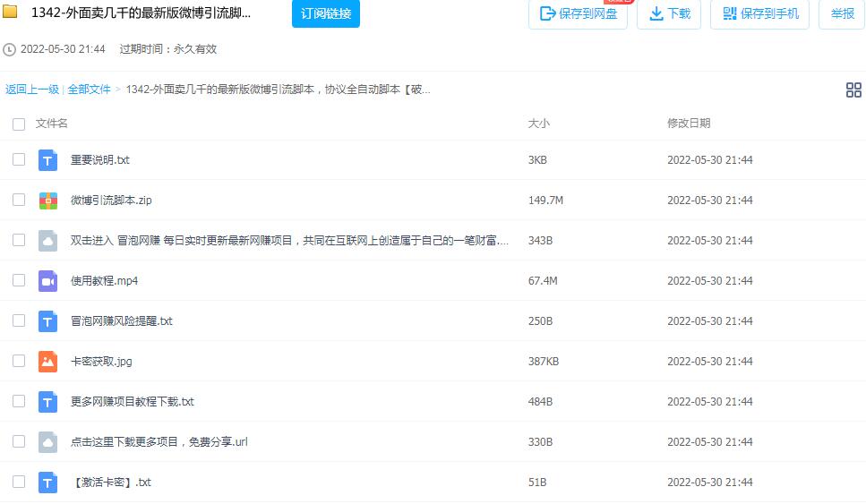Screen dimensions: 866x504
Task: Click the text icon for 更多网赚项目教程下载.txt
Action: tap(48, 402)
